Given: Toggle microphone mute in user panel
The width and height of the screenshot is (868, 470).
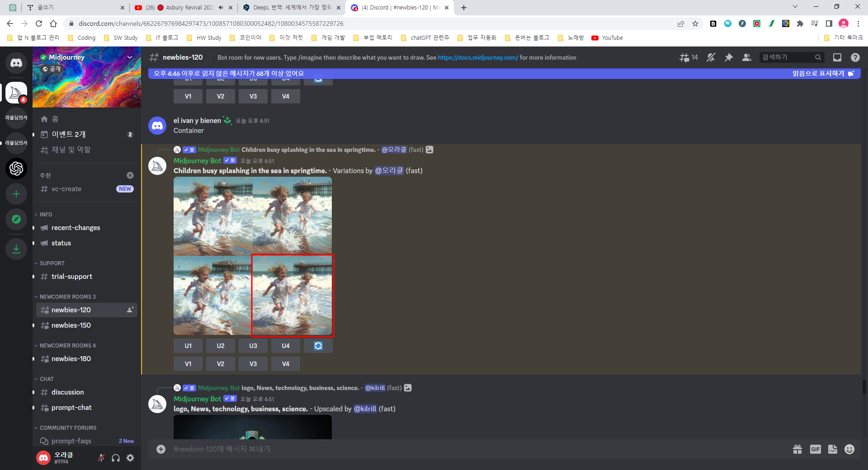Looking at the screenshot, I should [101, 458].
